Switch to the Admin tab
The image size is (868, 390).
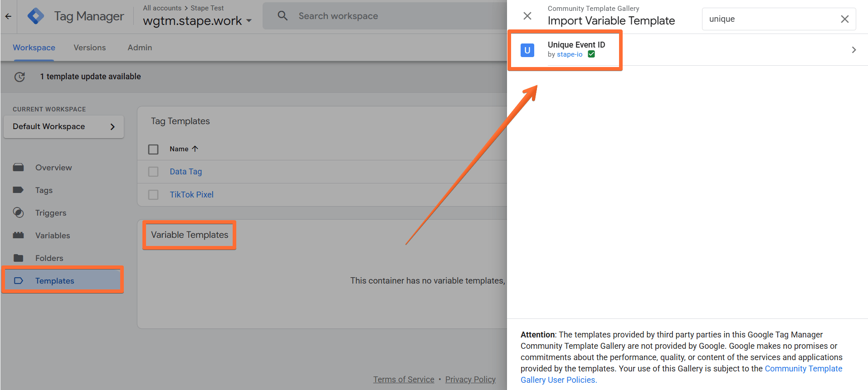(x=140, y=48)
